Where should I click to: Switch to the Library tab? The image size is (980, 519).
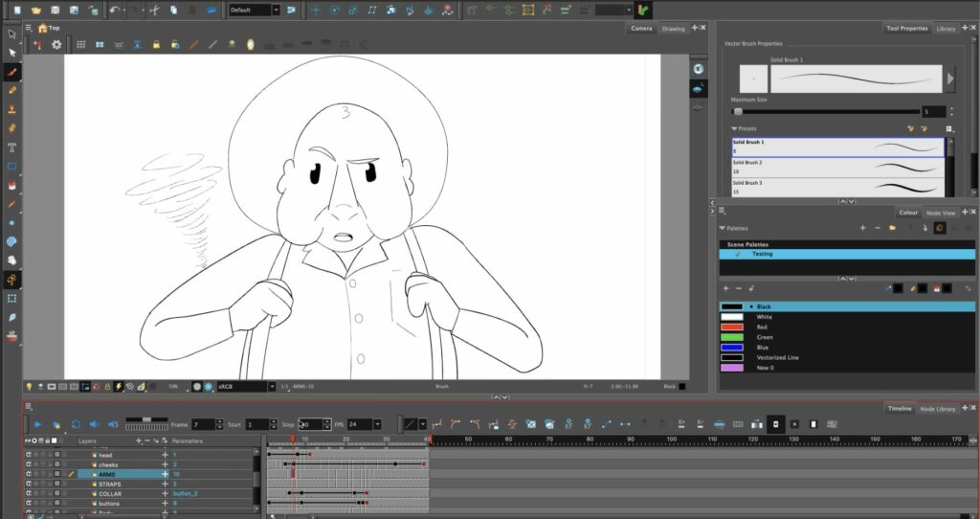point(946,28)
